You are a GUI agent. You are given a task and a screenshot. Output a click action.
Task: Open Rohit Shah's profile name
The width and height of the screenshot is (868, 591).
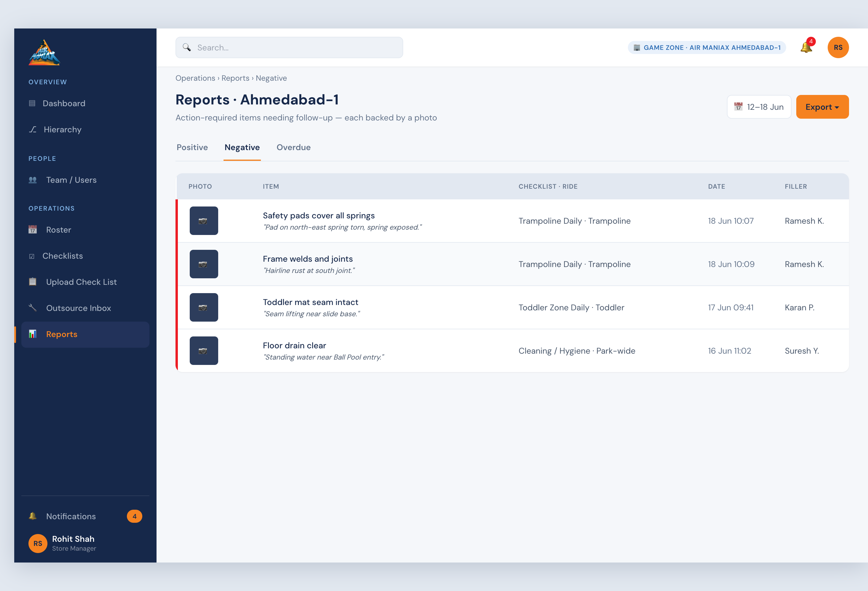coord(73,539)
